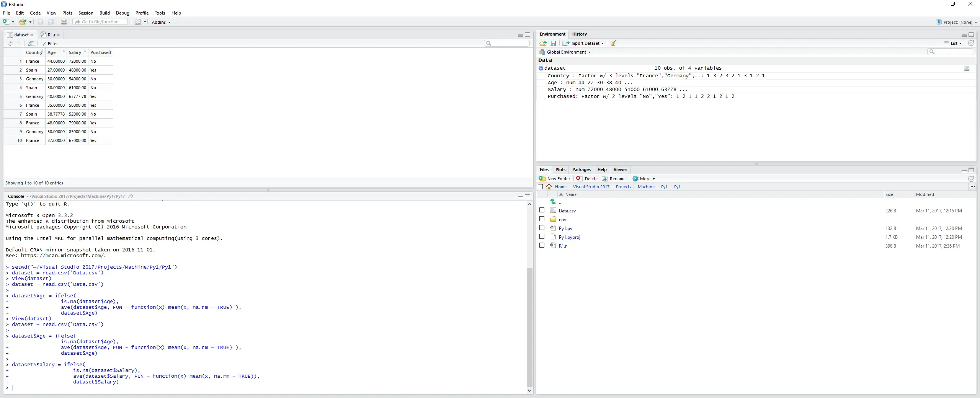Tick the checkbox for the env folder
The image size is (980, 398).
point(542,219)
